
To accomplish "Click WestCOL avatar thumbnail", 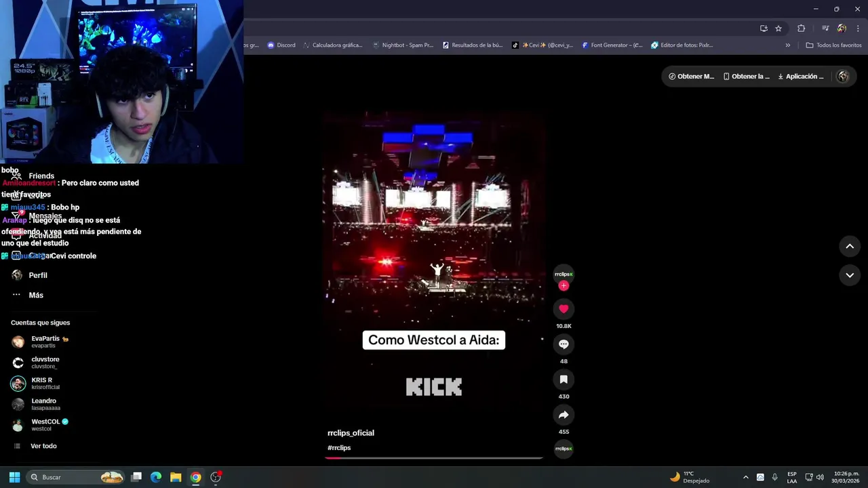I will (x=18, y=426).
